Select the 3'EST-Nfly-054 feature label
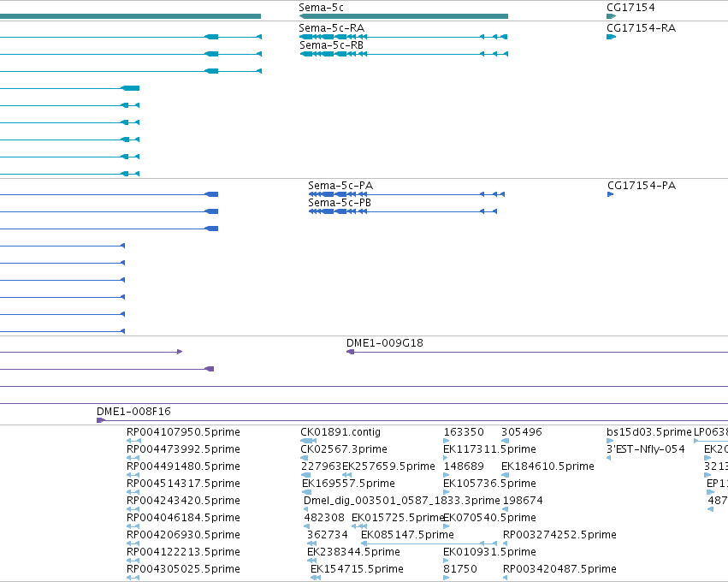The image size is (728, 582). 645,449
